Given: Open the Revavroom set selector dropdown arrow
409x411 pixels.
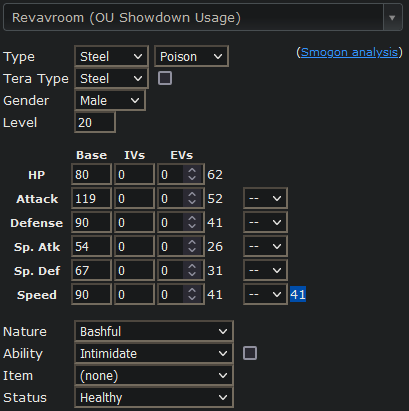Looking at the screenshot, I should point(392,18).
